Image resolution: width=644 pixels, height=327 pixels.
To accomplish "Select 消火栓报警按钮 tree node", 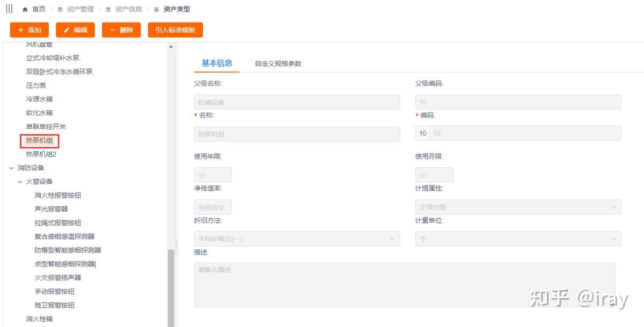I will pyautogui.click(x=58, y=196).
